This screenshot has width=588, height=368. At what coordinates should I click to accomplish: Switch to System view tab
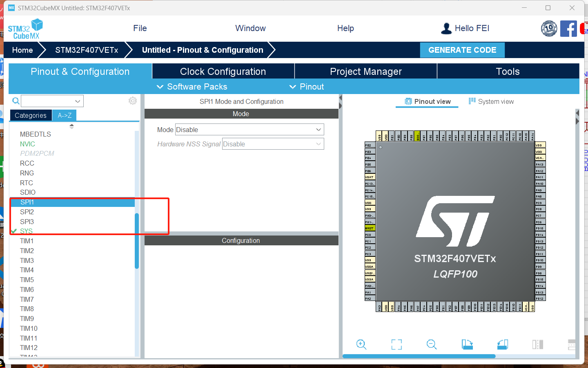(x=491, y=101)
